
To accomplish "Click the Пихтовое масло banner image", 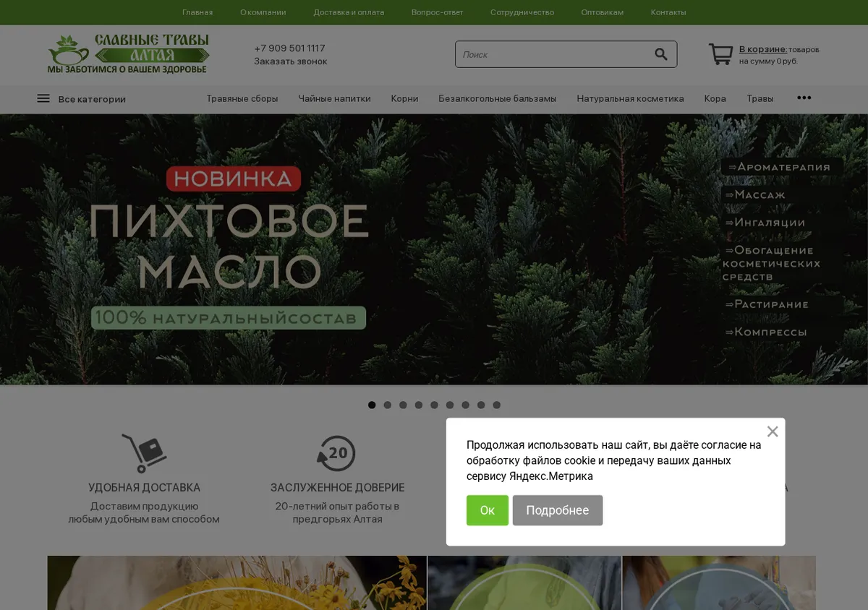I will click(x=434, y=249).
